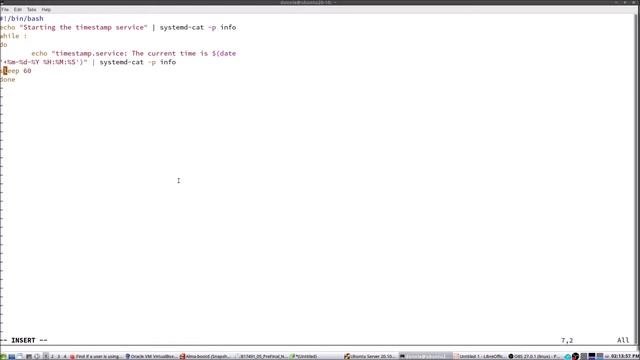The height and width of the screenshot is (360, 640).
Task: Click the cursor position "7,2" in the status line
Action: coord(567,340)
